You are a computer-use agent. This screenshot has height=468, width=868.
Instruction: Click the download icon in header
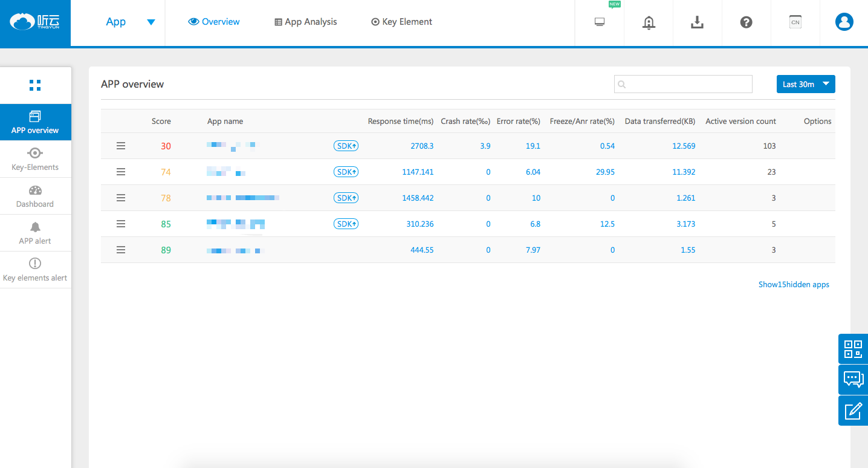tap(697, 22)
